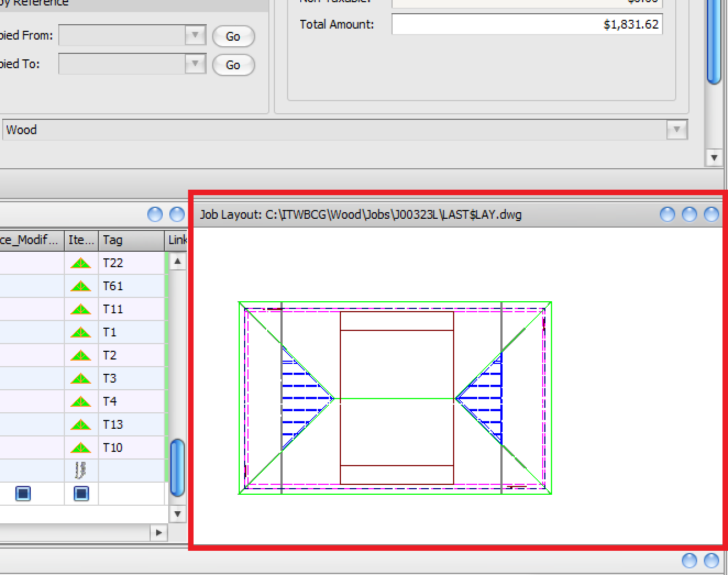Click the leftmost round button in Job Layout title bar
The width and height of the screenshot is (728, 575).
coord(667,214)
